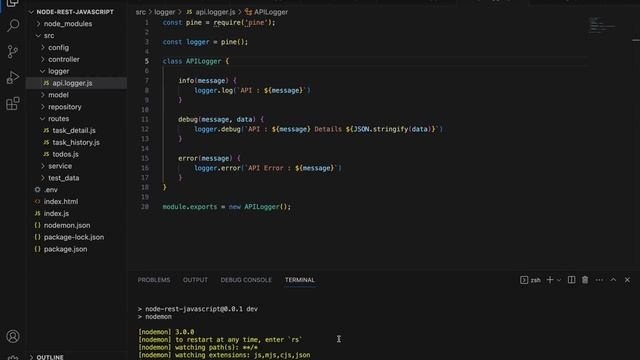Collapse the logger folder
640x360 pixels.
(x=58, y=71)
